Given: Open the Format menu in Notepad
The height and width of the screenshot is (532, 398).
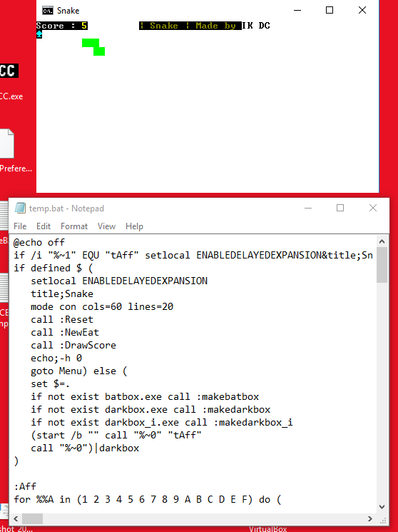Looking at the screenshot, I should coord(74,226).
